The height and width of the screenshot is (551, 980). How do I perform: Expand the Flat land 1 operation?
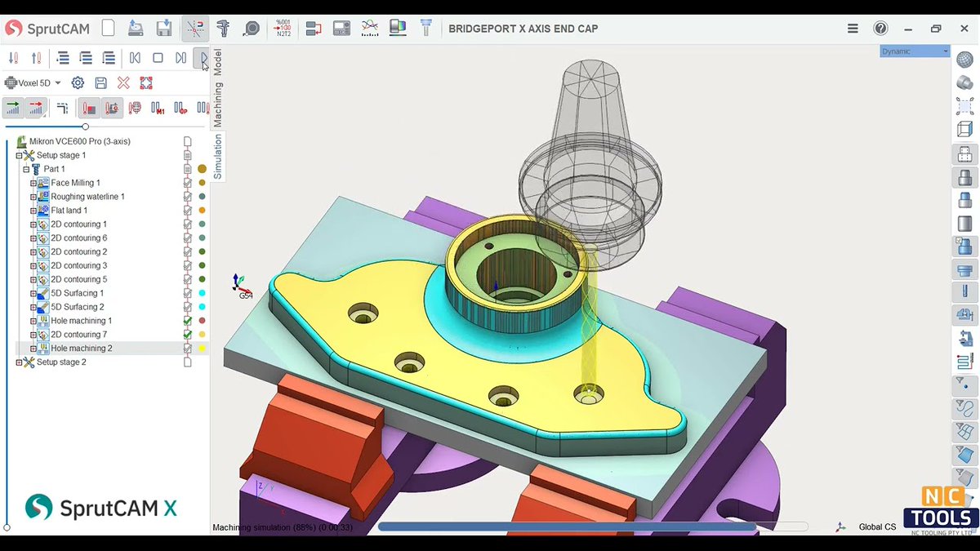[x=33, y=211]
